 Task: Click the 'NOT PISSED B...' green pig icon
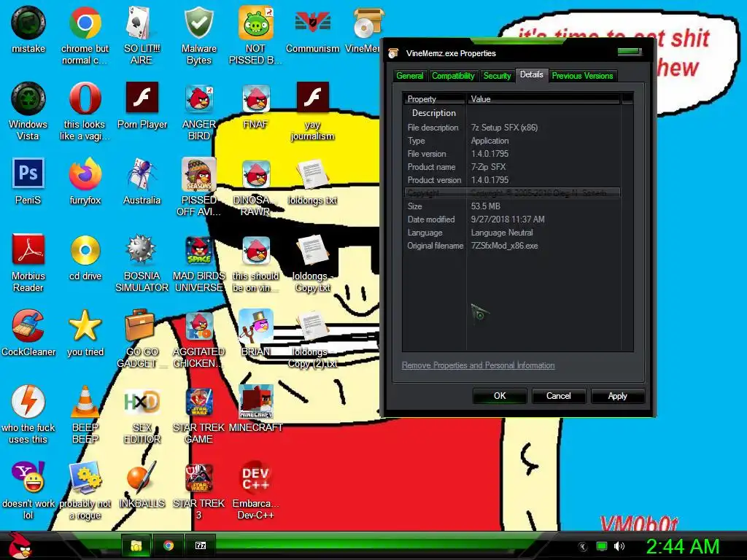tap(255, 36)
